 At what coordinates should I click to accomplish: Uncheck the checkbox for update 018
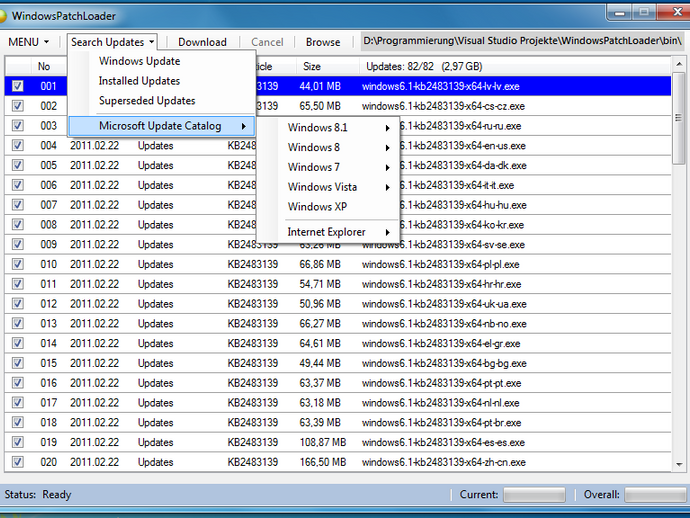[18, 422]
